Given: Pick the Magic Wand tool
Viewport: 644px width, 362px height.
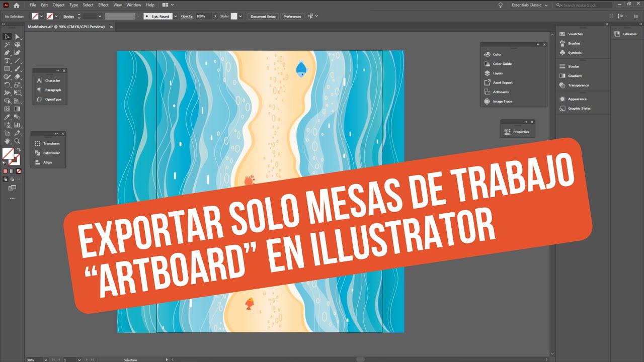Looking at the screenshot, I should (x=7, y=45).
